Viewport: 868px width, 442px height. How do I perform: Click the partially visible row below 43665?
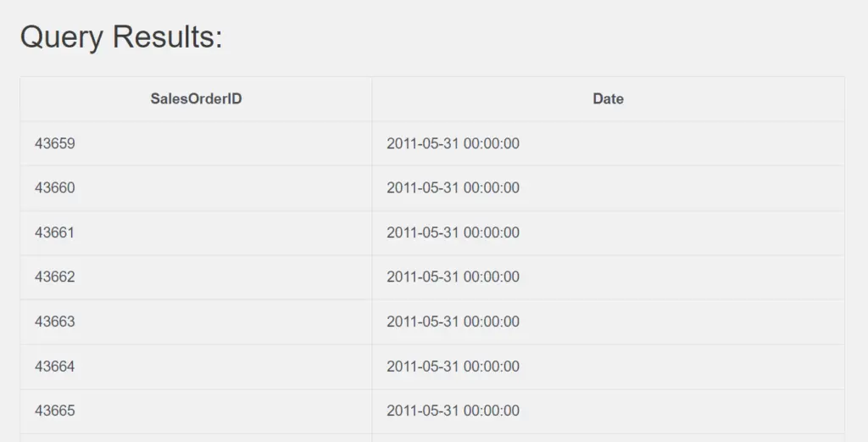coord(432,438)
